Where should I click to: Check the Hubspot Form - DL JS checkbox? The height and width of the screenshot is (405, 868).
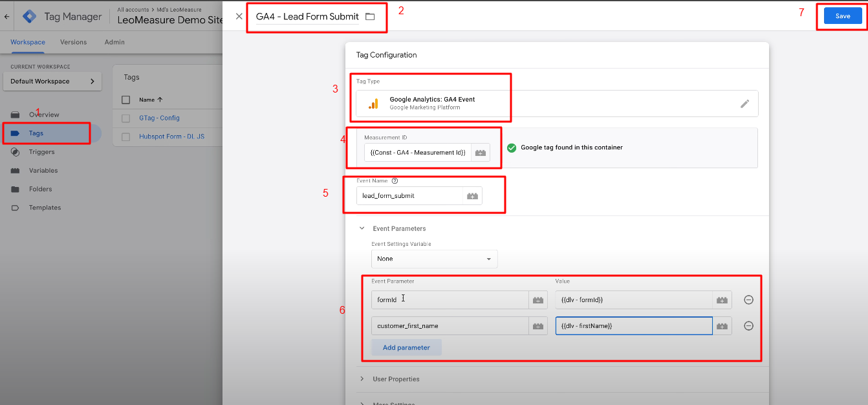tap(125, 137)
